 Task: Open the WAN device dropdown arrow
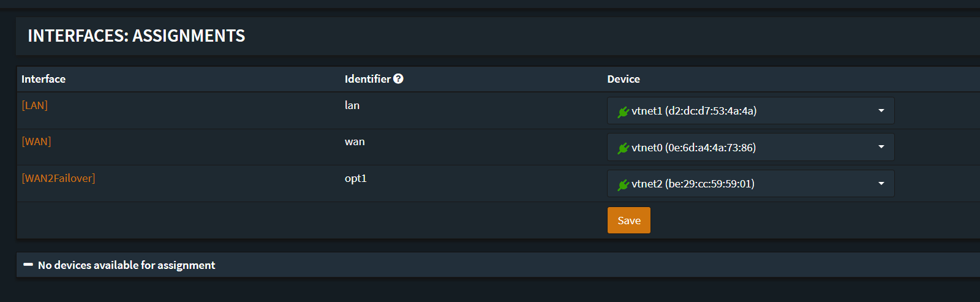coord(881,147)
